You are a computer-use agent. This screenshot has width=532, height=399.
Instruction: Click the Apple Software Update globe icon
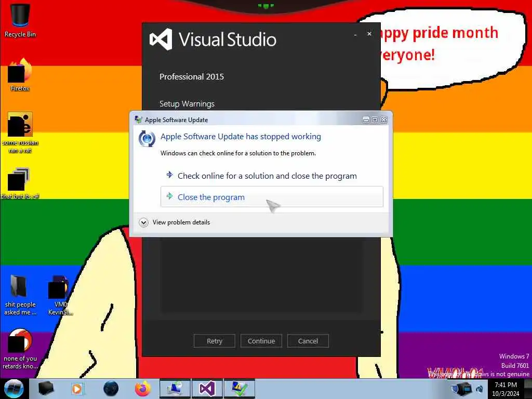tap(147, 138)
